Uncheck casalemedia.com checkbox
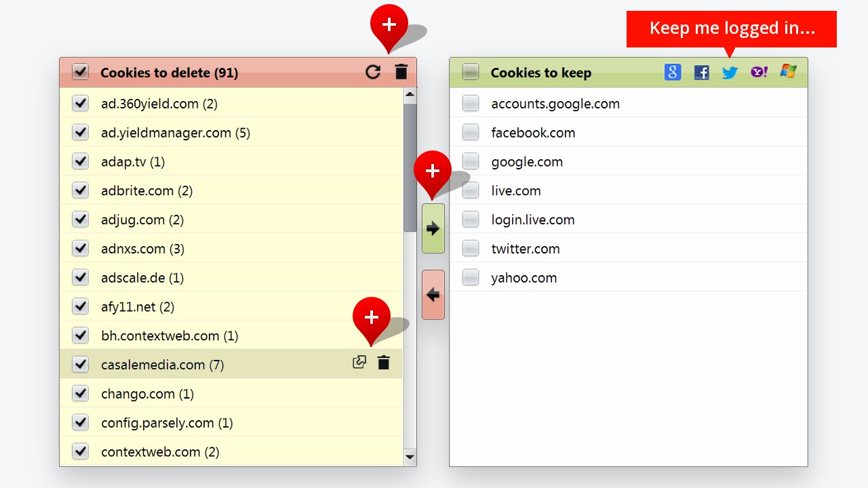The image size is (868, 488). [81, 365]
